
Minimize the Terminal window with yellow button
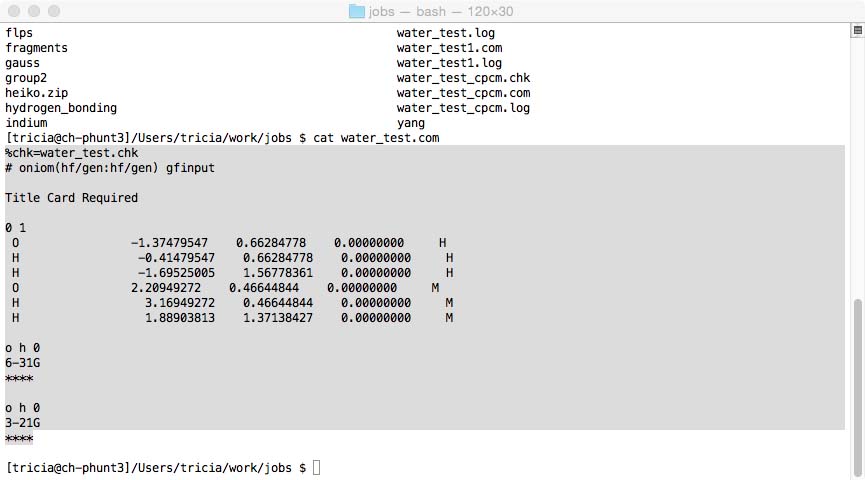tap(34, 11)
